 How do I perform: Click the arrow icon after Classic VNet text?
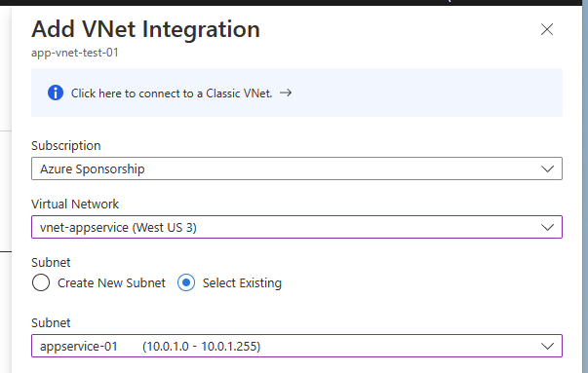point(286,93)
